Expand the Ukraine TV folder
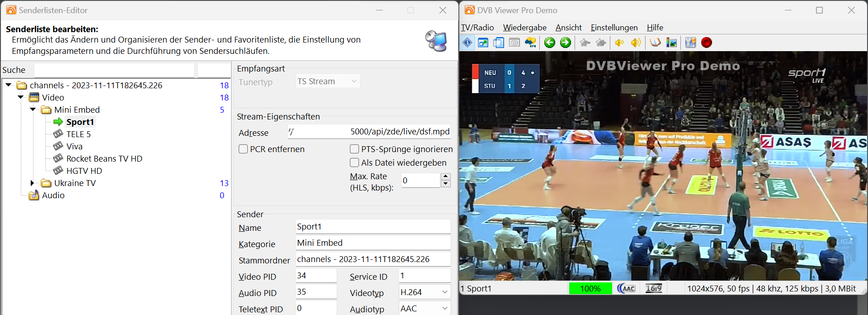 [33, 183]
